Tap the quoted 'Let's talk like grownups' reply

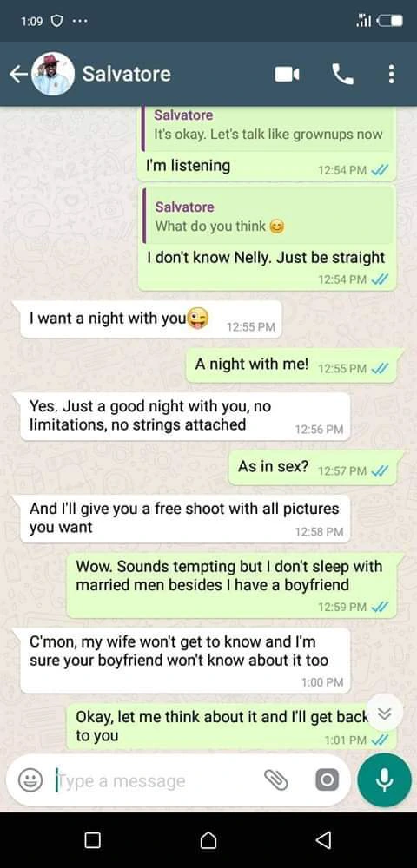(268, 126)
